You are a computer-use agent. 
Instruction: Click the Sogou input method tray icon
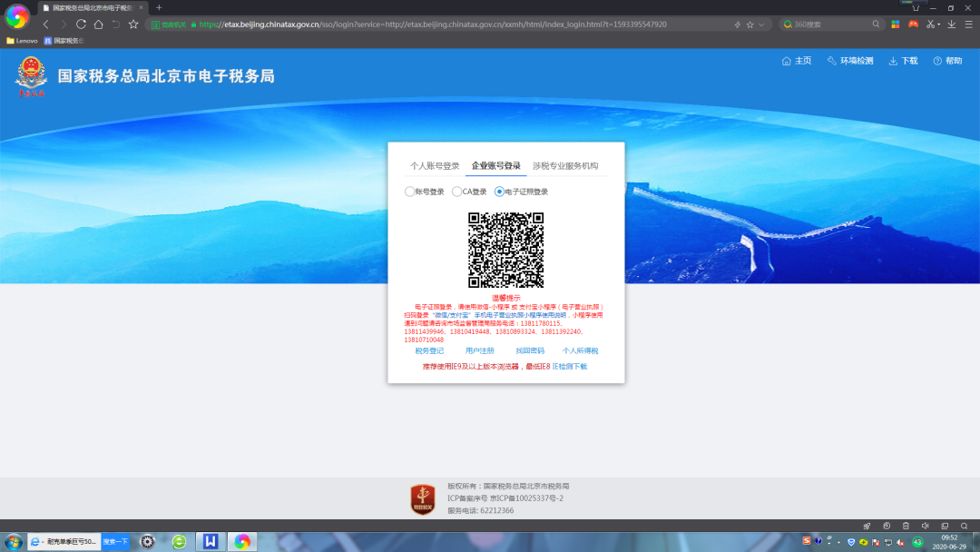pyautogui.click(x=807, y=541)
